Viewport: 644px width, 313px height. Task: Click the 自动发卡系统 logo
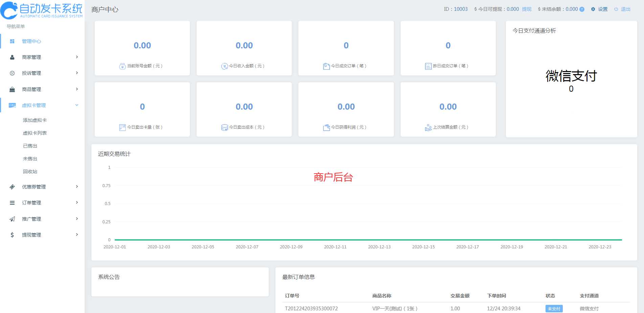click(x=42, y=10)
